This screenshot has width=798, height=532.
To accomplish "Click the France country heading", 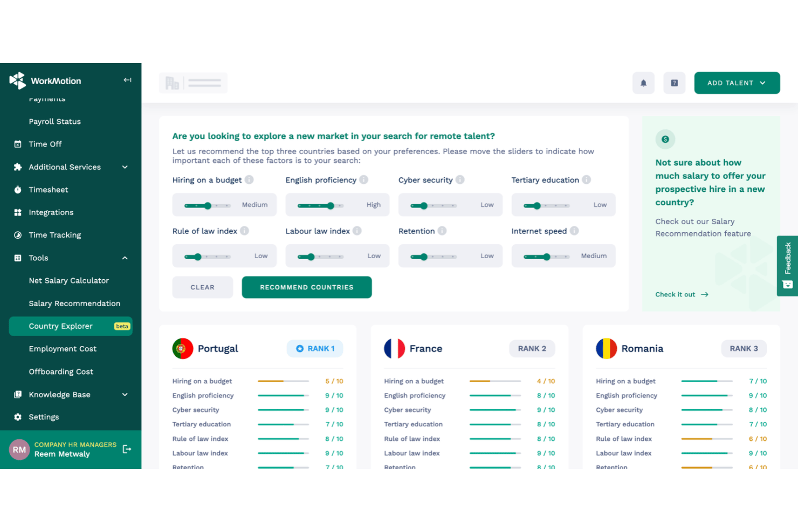I will pos(426,349).
